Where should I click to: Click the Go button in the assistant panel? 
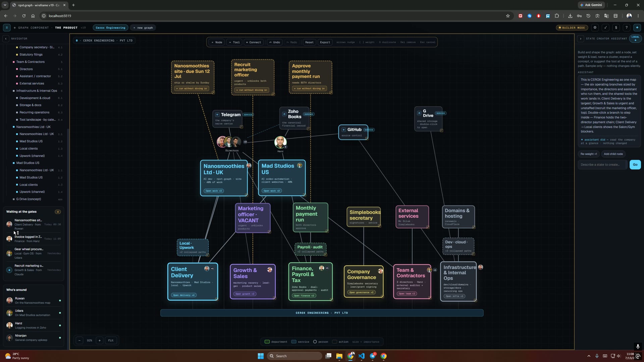(635, 165)
